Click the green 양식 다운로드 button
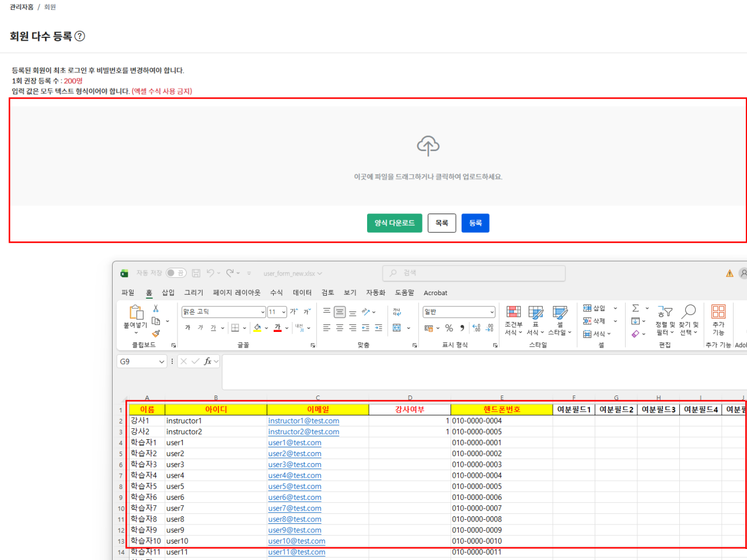Screen dimensions: 747x560 [395, 223]
